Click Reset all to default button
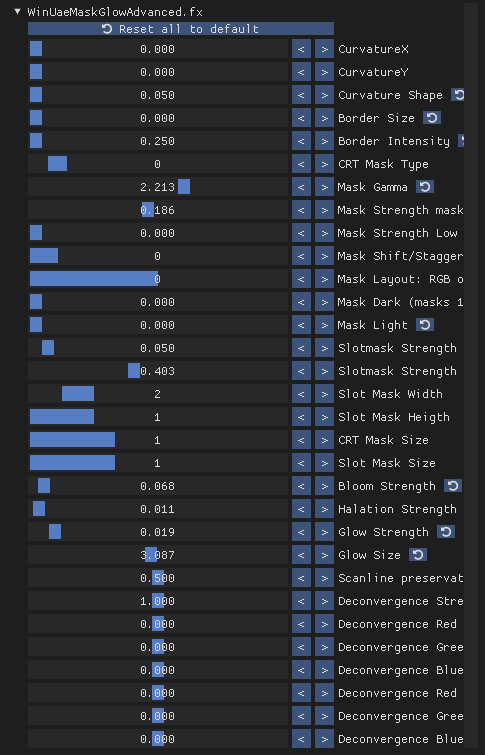 181,29
